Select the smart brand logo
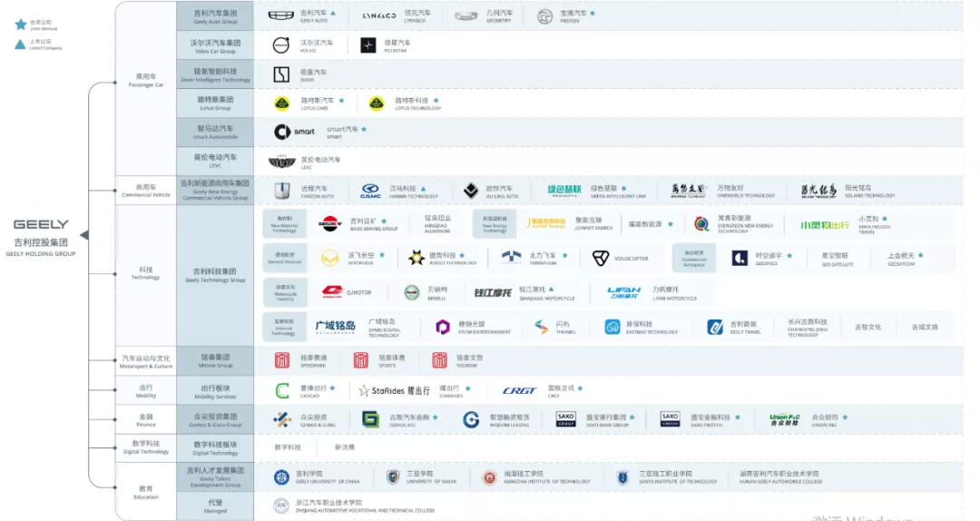Image resolution: width=980 pixels, height=521 pixels. pyautogui.click(x=294, y=132)
